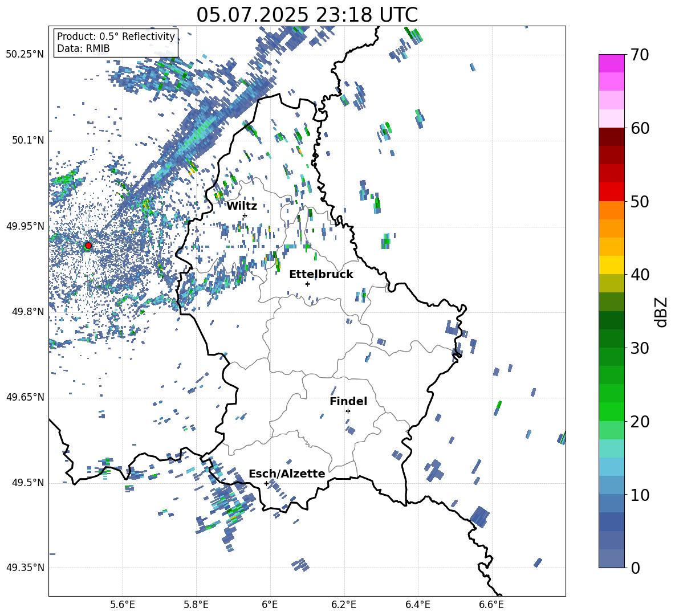
Task: Click the 49.5°N latitude label
Action: 29,483
